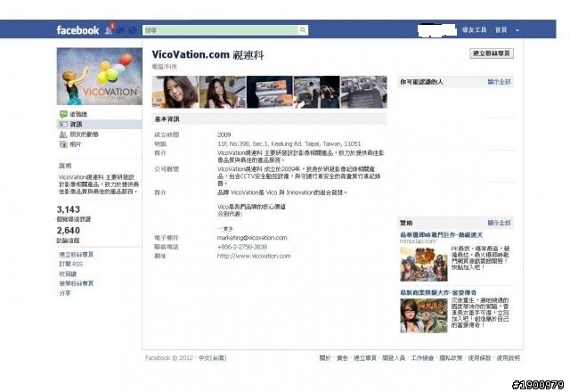
Task: Click the photo icon beside 相片
Action: point(63,144)
